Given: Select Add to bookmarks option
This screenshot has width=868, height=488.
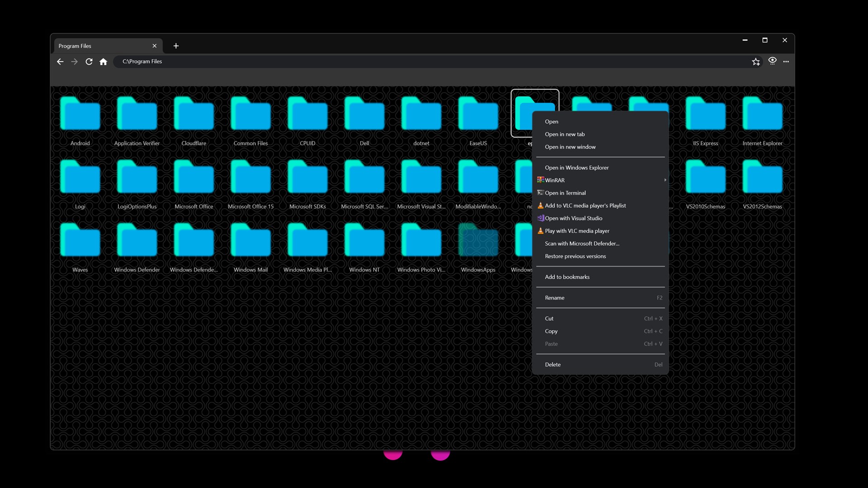Looking at the screenshot, I should point(567,277).
